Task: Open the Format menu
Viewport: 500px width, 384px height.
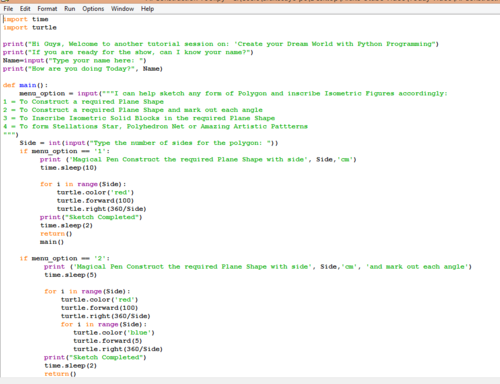Action: click(47, 9)
